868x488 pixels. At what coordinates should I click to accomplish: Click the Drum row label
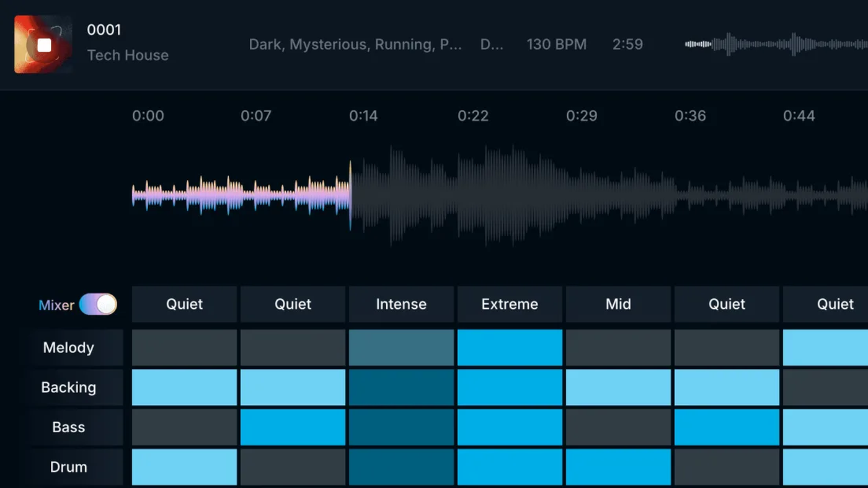click(x=68, y=467)
